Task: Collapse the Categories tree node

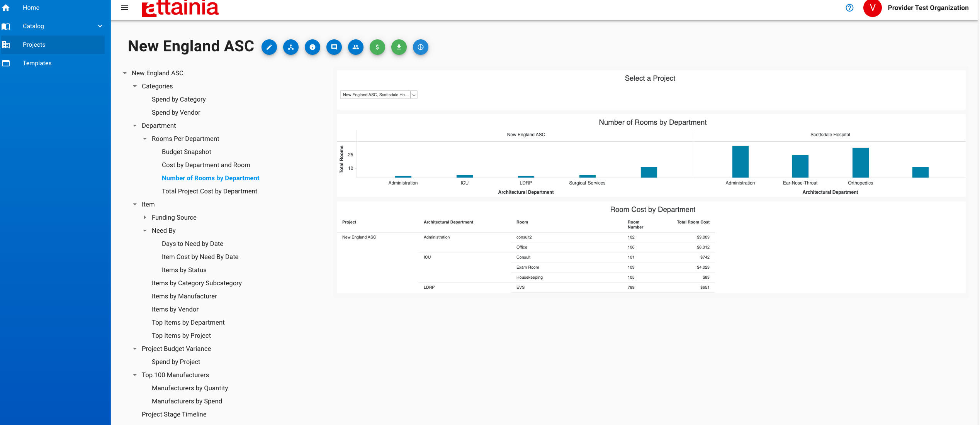Action: coord(135,86)
